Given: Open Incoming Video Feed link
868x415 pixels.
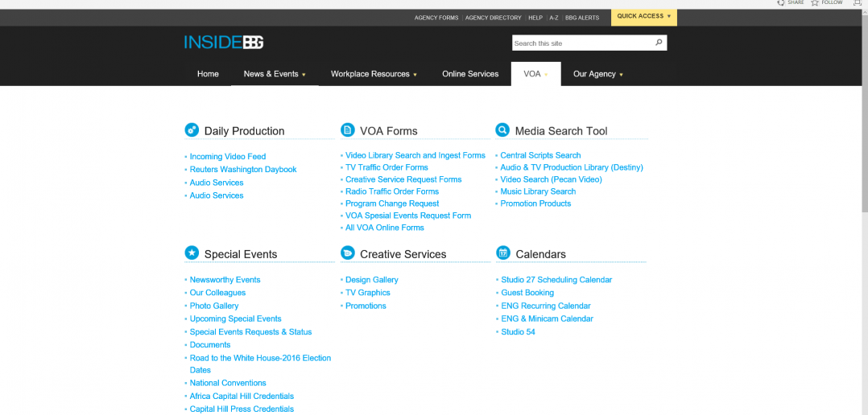Looking at the screenshot, I should pos(228,156).
